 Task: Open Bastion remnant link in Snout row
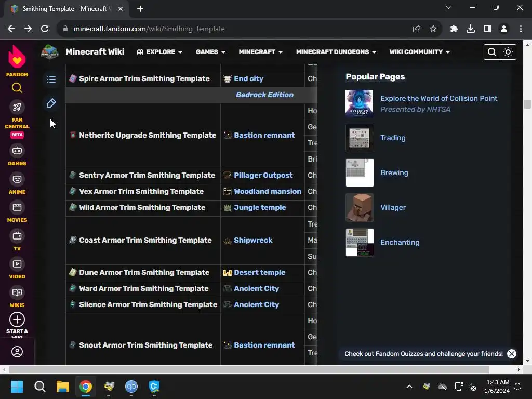click(264, 345)
